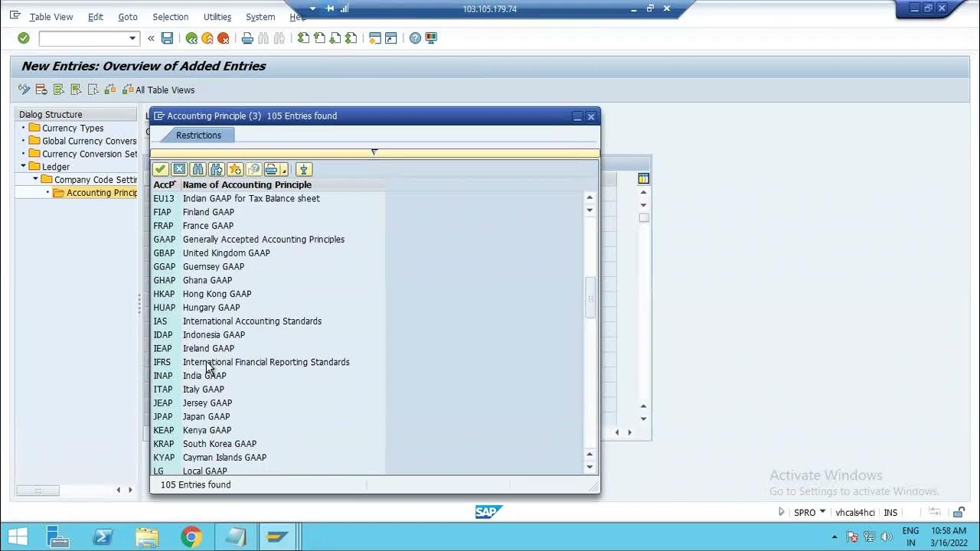Viewport: 980px width, 551px height.
Task: Click the First Page icon
Action: 304,38
